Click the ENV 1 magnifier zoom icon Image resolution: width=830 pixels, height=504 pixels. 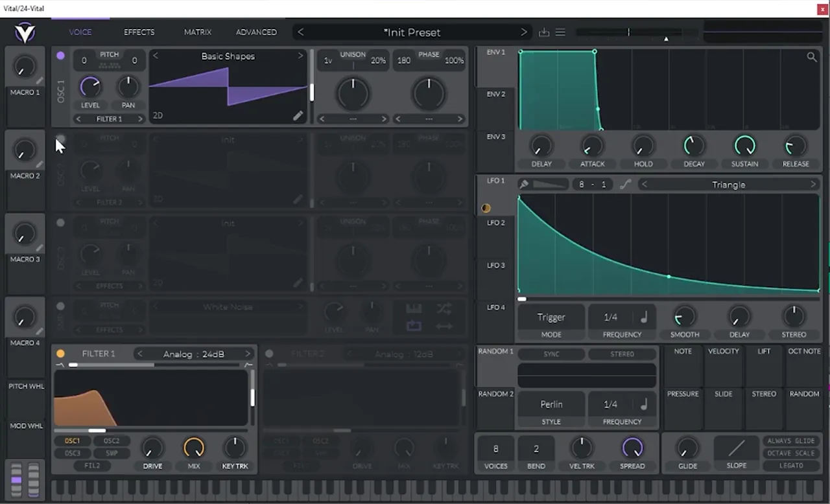[x=812, y=57]
